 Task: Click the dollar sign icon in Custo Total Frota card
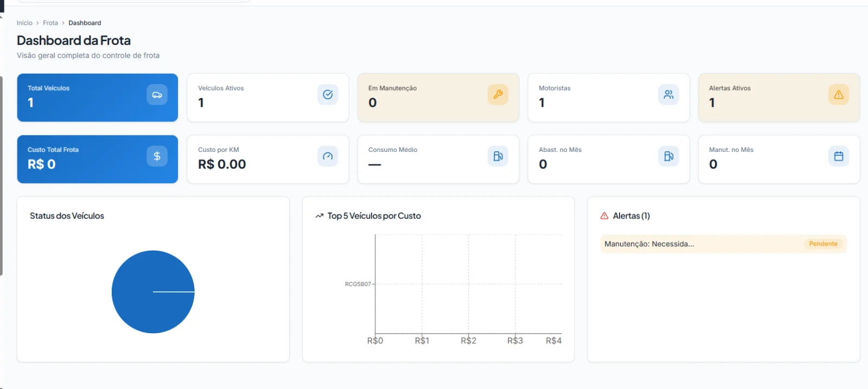point(157,156)
